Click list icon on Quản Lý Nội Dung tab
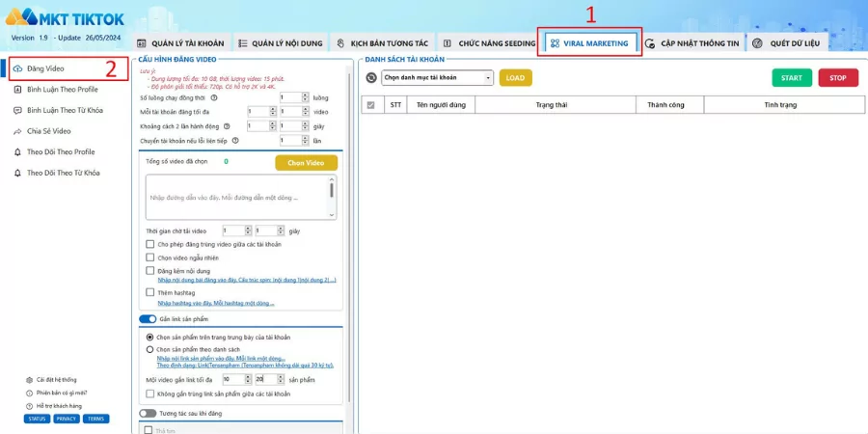Viewport: 868px width, 434px height. coord(243,43)
